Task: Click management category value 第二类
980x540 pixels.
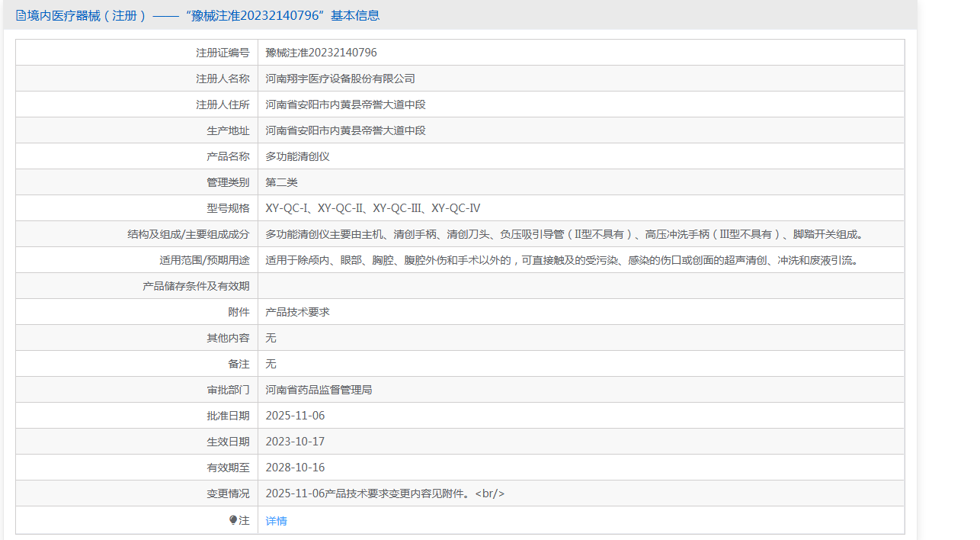Action: 281,182
